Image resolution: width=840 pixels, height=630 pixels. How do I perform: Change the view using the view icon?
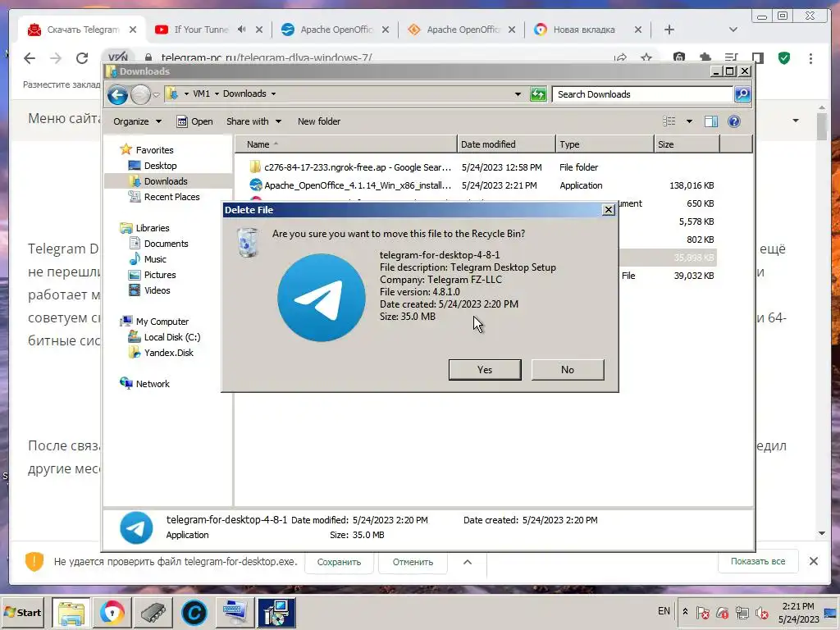pyautogui.click(x=669, y=121)
